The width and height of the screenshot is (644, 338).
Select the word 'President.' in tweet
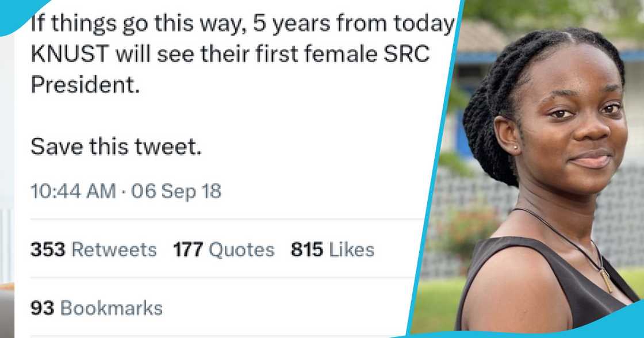(x=85, y=84)
